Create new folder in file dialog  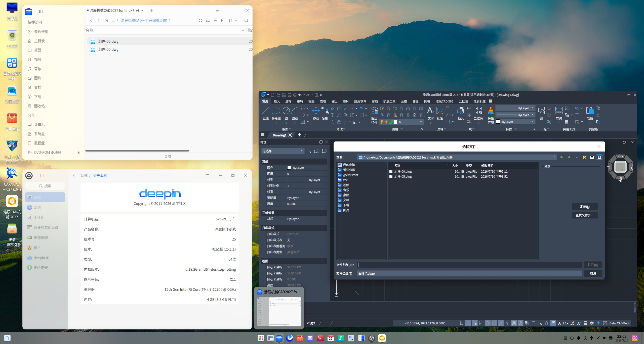pos(584,157)
